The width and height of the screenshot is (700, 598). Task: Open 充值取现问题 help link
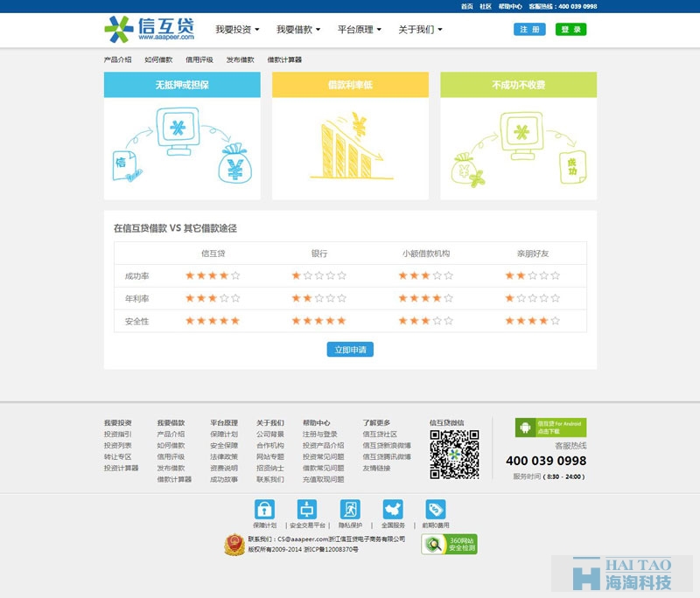[324, 479]
